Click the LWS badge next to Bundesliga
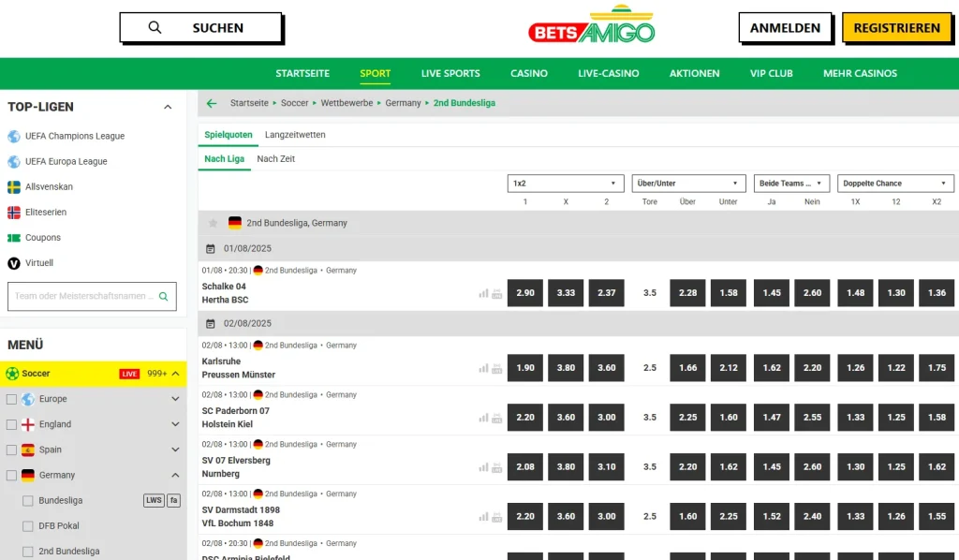Screen dimensions: 959x560 [x=154, y=500]
